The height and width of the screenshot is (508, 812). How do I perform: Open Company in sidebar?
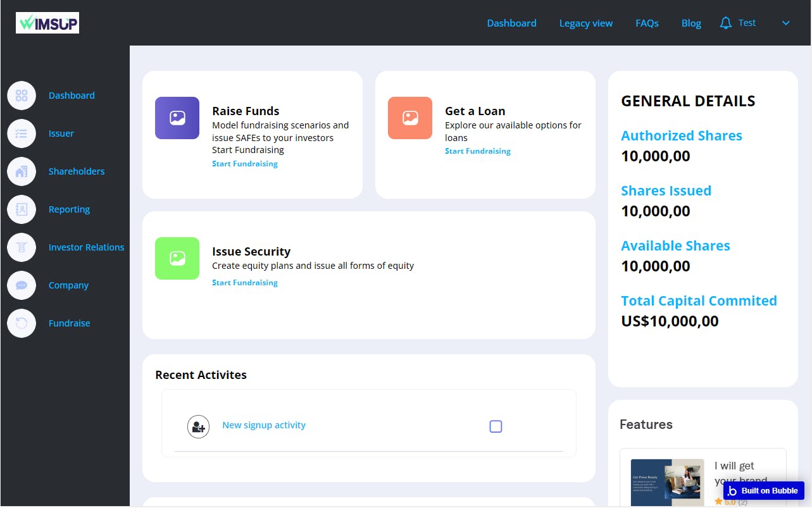pyautogui.click(x=68, y=285)
